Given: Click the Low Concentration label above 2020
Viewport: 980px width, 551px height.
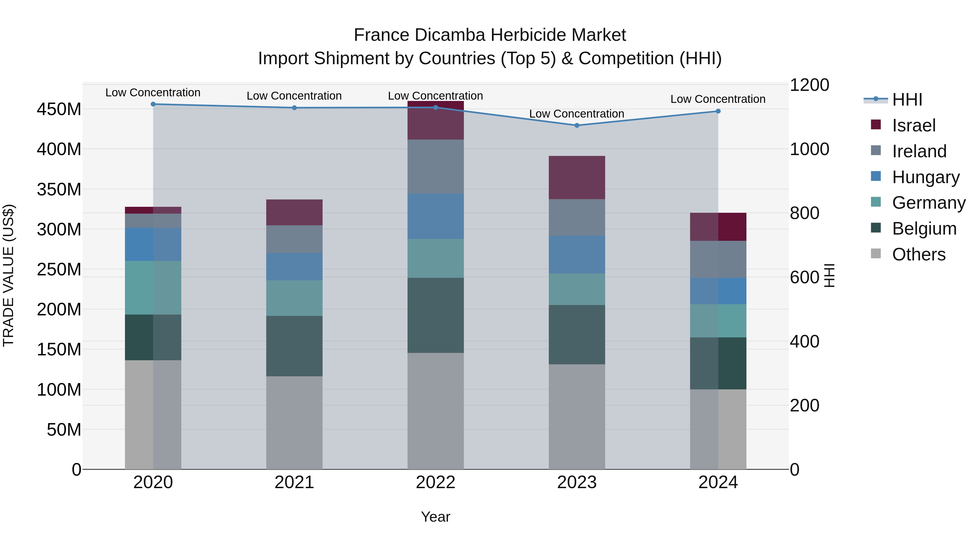Looking at the screenshot, I should tap(153, 93).
